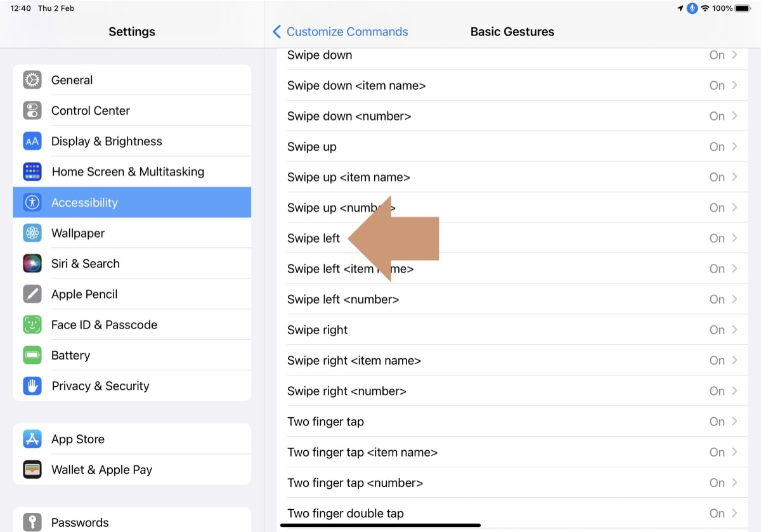Click the Privacy & Security hand icon
This screenshot has height=532, width=761.
(x=32, y=386)
